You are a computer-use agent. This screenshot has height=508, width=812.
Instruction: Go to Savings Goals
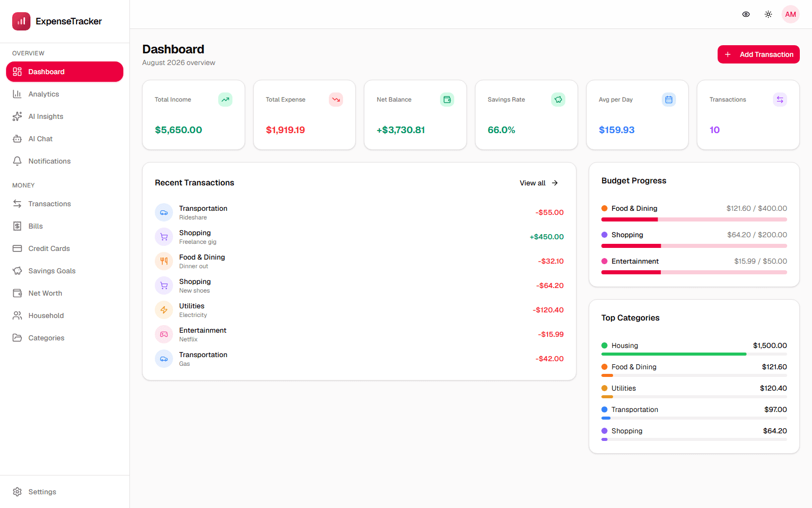(64, 271)
